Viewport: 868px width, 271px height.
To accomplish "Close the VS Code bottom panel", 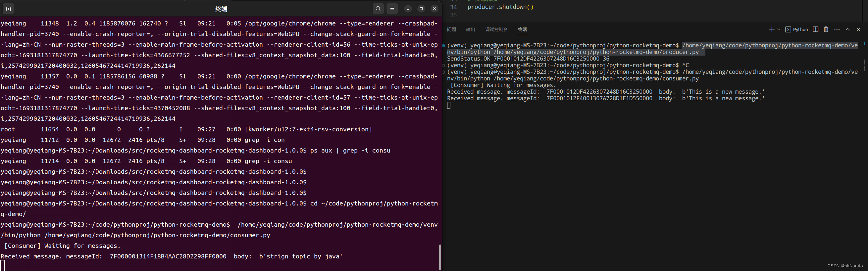I will coord(858,29).
